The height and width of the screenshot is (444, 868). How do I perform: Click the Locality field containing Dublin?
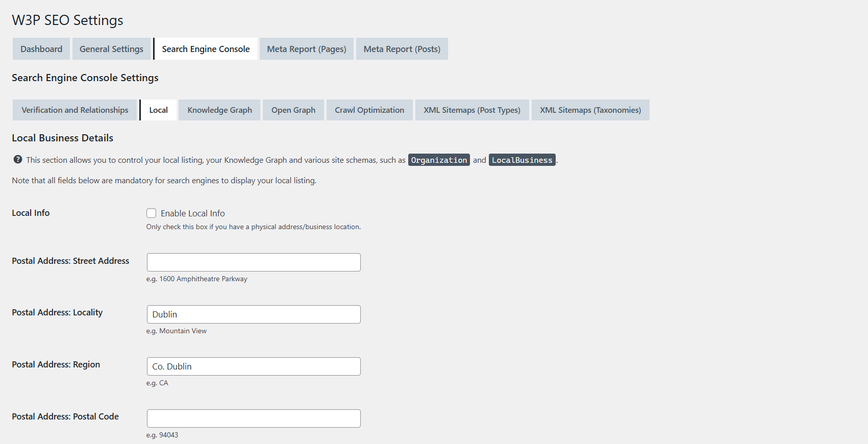tap(254, 314)
